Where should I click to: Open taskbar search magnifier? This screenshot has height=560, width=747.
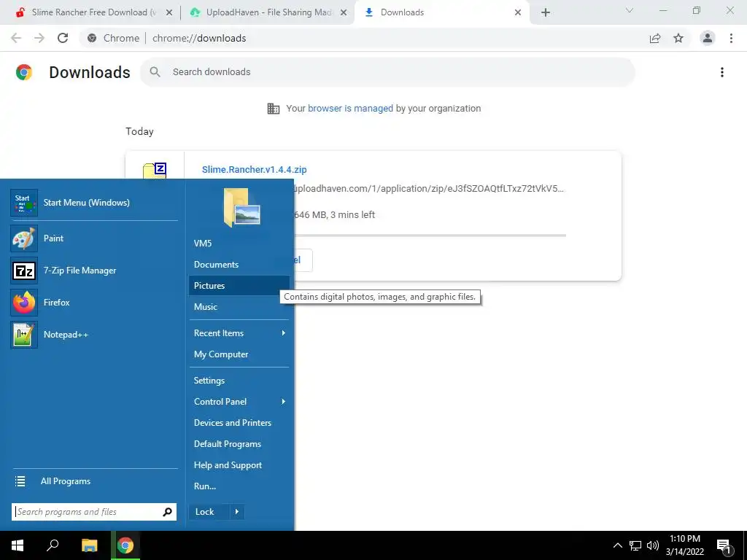[53, 545]
